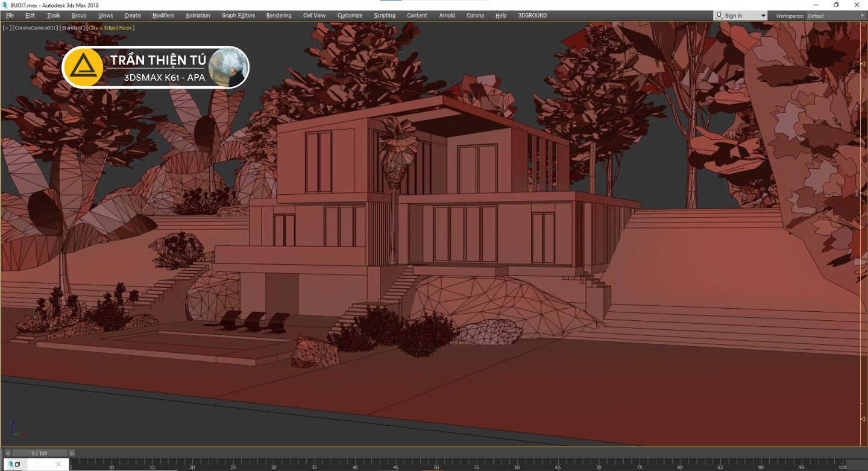Open the Rendering menu
This screenshot has width=868, height=471.
(x=278, y=16)
